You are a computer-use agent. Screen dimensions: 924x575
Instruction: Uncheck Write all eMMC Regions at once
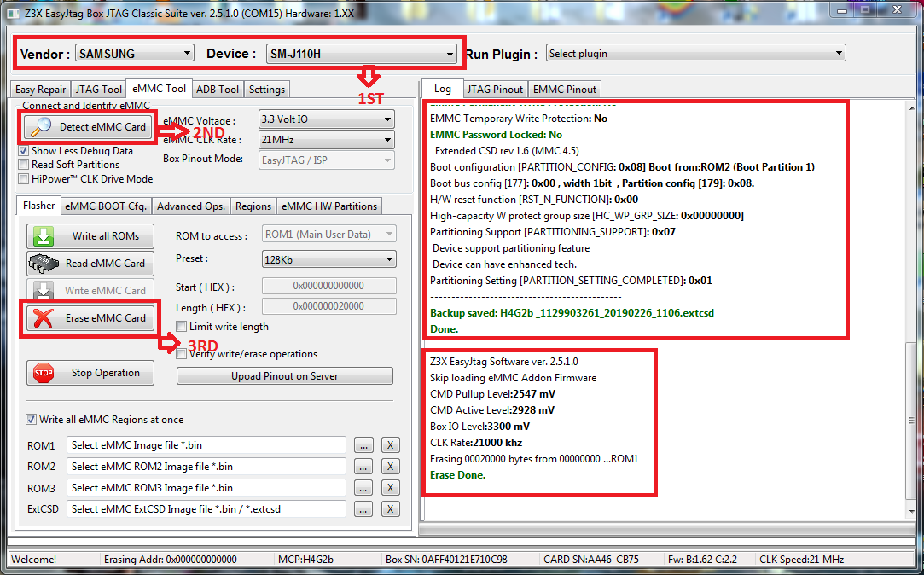[32, 420]
